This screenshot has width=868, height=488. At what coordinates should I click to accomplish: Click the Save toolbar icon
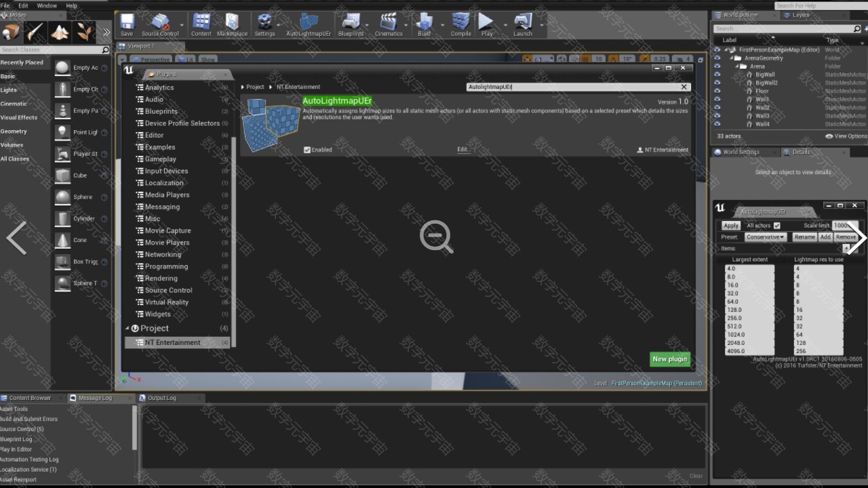(127, 23)
